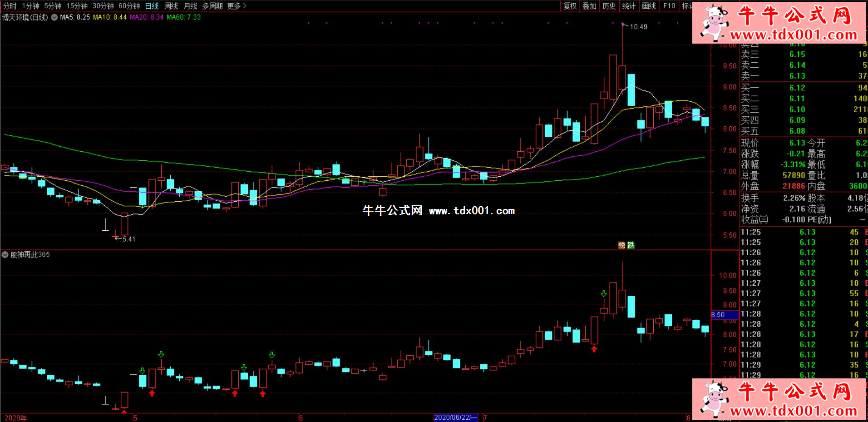This screenshot has width=868, height=422.
Task: Click the 现价 6.13 current price
Action: (x=797, y=143)
